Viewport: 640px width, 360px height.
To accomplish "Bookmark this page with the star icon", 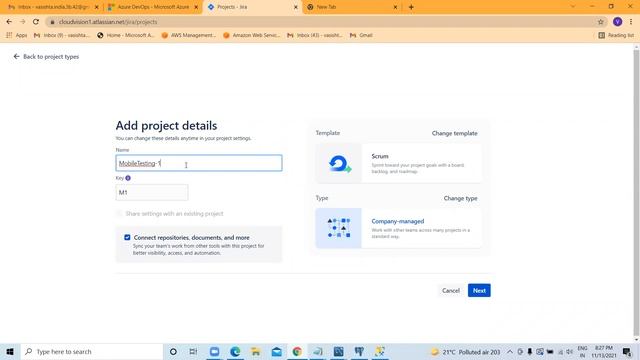I will (600, 22).
